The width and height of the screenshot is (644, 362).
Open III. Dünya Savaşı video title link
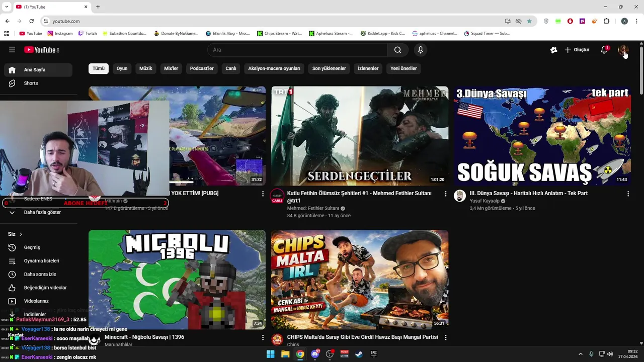(x=529, y=193)
